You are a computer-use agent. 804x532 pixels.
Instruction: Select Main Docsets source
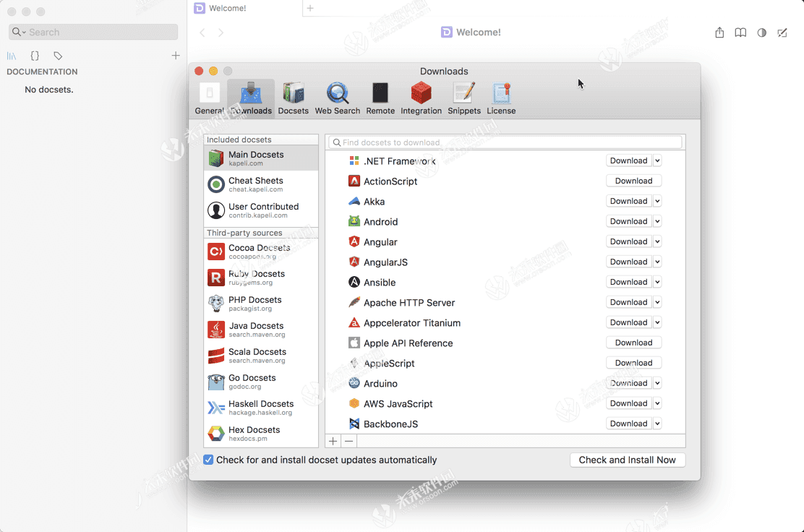(x=261, y=158)
